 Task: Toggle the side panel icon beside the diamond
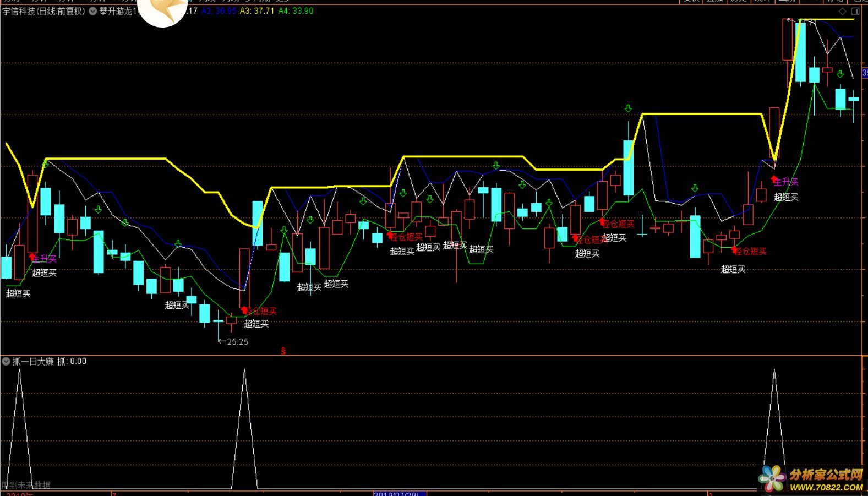coord(856,11)
